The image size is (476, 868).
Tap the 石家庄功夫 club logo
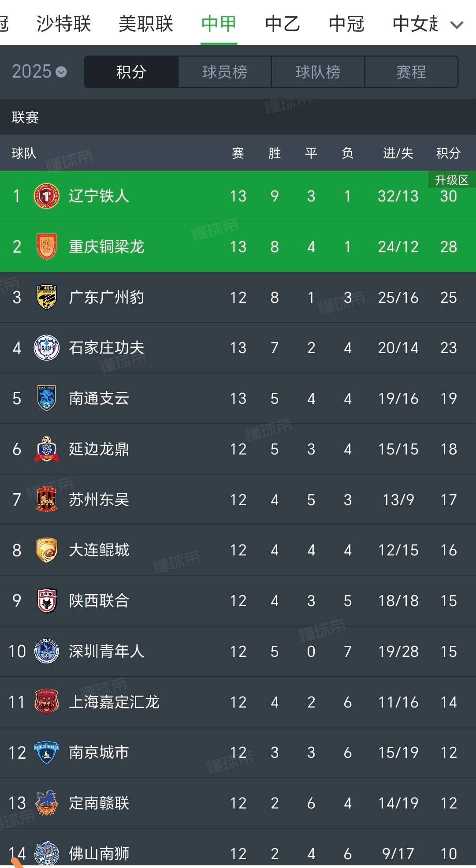(x=47, y=348)
